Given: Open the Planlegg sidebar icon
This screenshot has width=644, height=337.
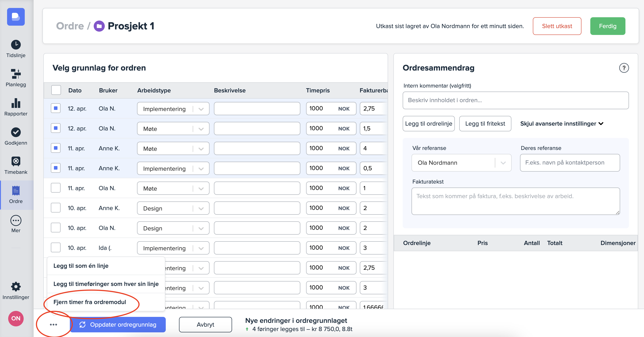Looking at the screenshot, I should 16,74.
